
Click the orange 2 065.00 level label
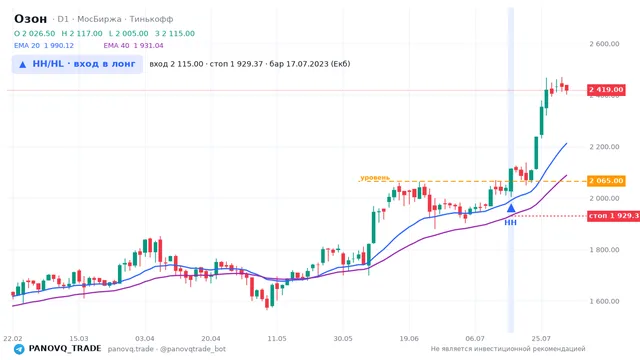coord(606,181)
